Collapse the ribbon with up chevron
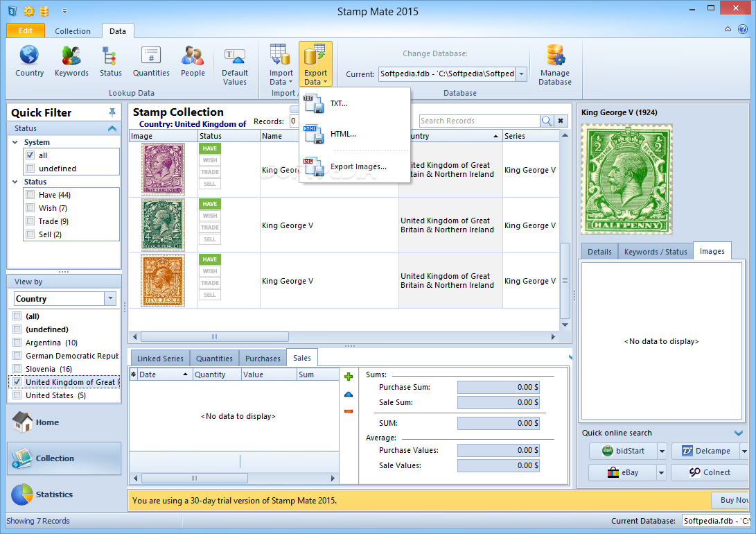756x534 pixels. pos(728,29)
